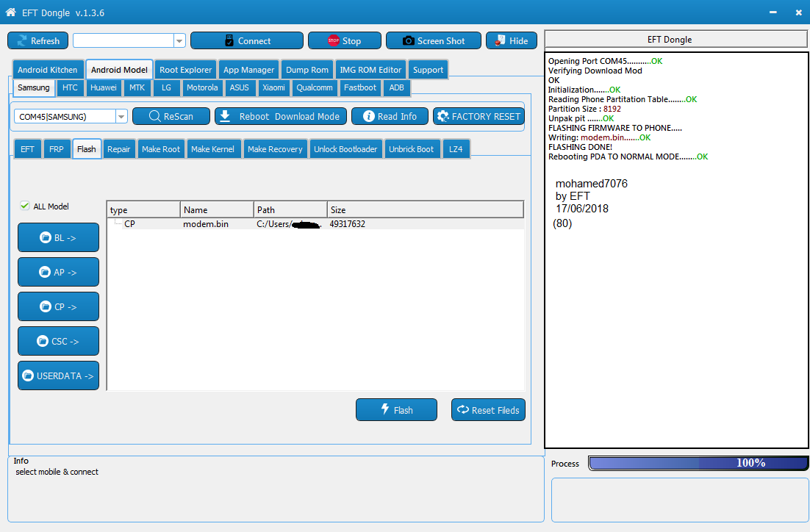Image resolution: width=810 pixels, height=532 pixels.
Task: Click the folder icon on BL button
Action: click(46, 237)
